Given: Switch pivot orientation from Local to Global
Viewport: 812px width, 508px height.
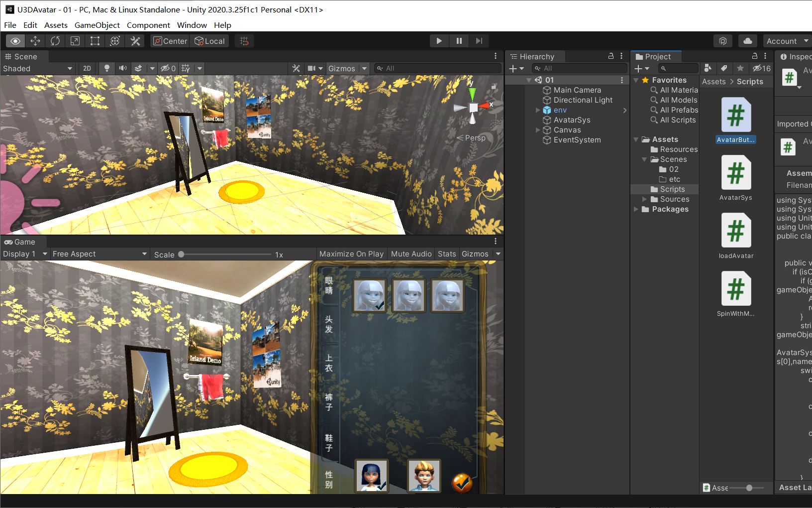Looking at the screenshot, I should [x=209, y=41].
